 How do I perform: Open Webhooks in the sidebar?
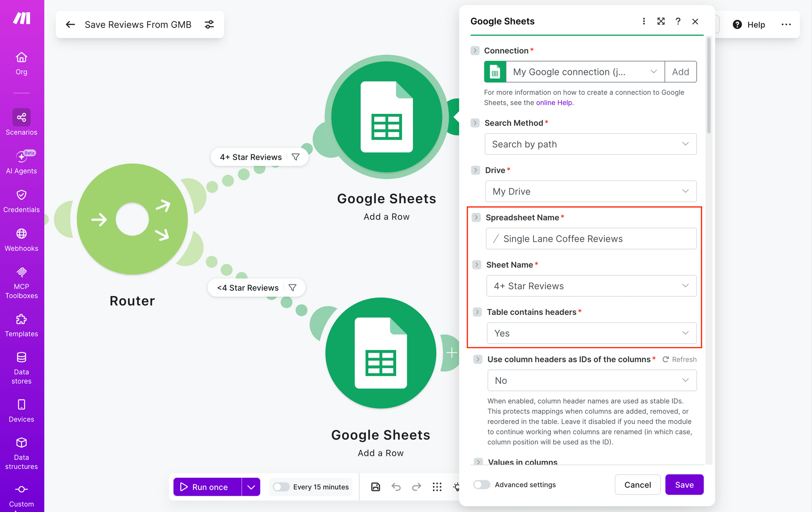[x=22, y=240]
